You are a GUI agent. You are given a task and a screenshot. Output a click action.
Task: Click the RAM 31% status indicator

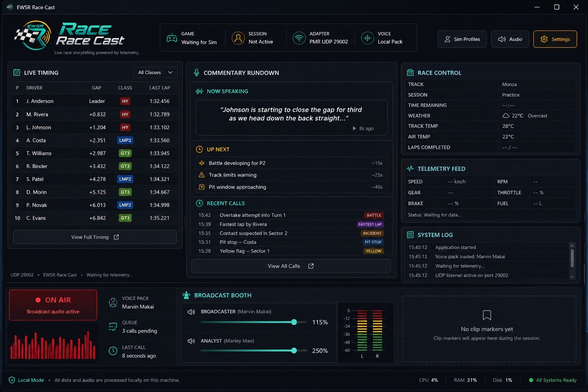465,380
